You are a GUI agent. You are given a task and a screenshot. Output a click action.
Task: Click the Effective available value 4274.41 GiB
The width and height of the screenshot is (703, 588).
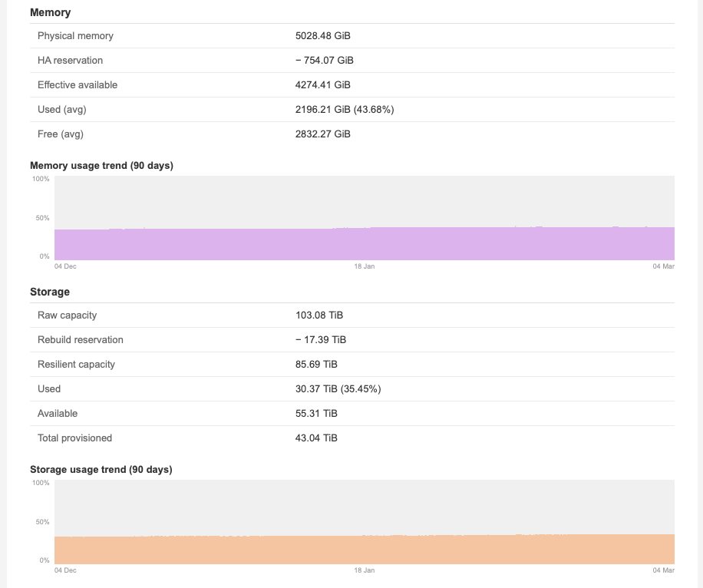pyautogui.click(x=323, y=85)
